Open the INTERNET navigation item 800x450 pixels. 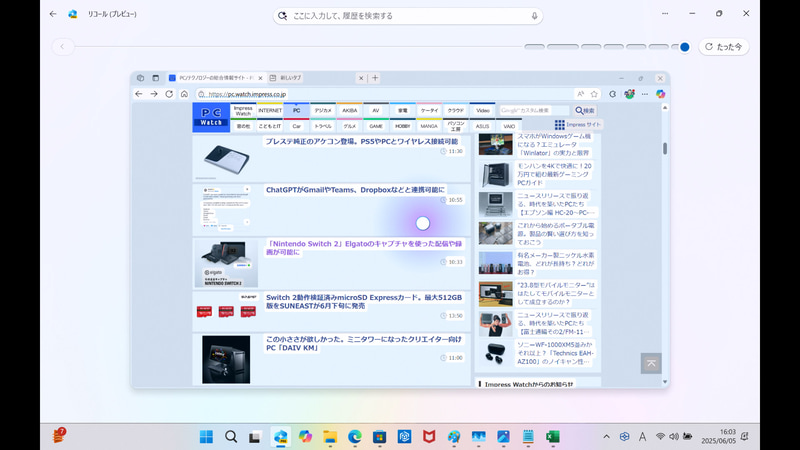[270, 110]
